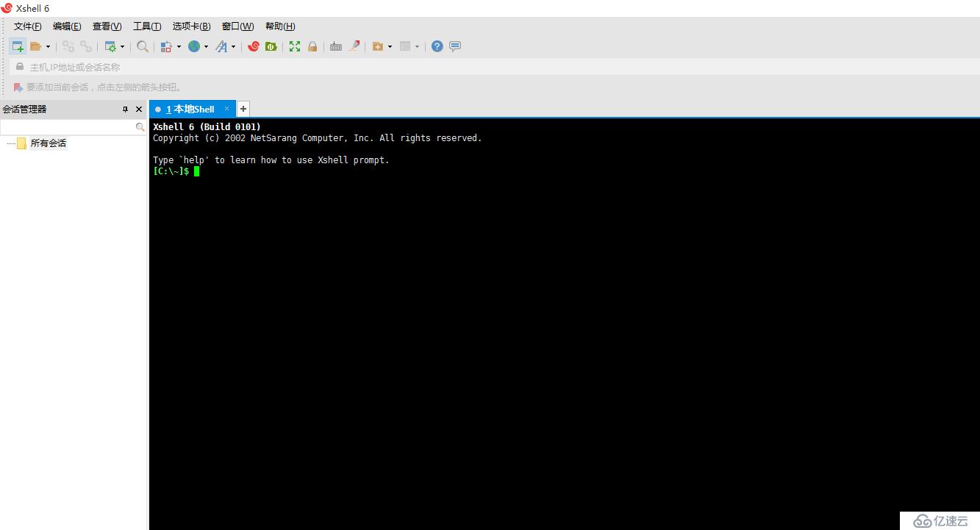This screenshot has height=530, width=980.
Task: Click the keyboard key-mapping icon
Action: coord(336,46)
